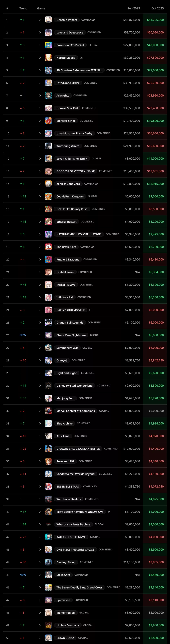Sort by the Oct 2025 column header

(x=157, y=8)
